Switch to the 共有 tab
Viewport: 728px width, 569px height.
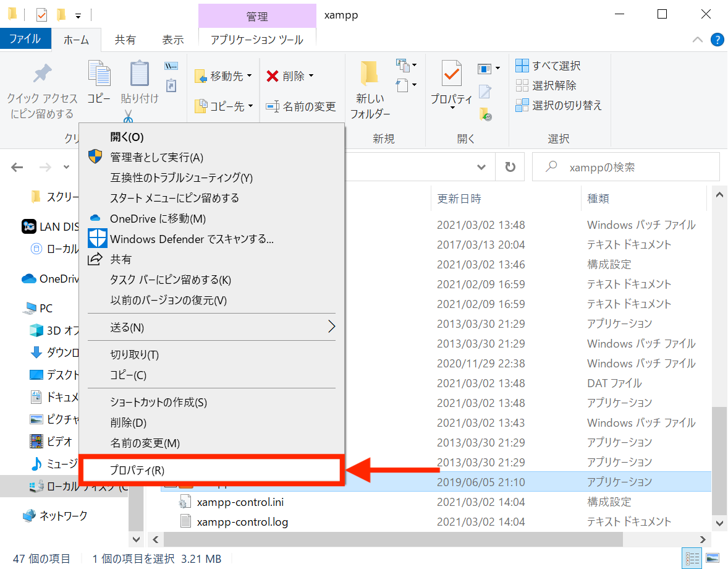(125, 40)
